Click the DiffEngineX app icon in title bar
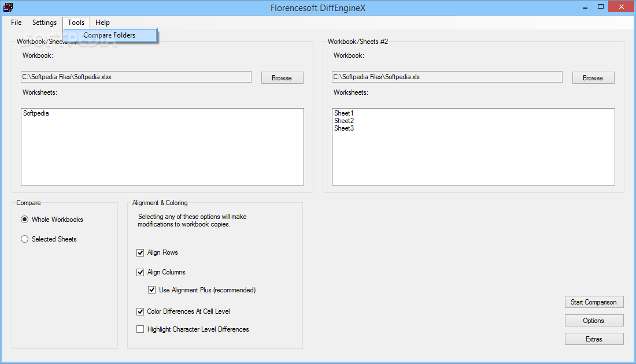636x364 pixels. click(x=8, y=8)
